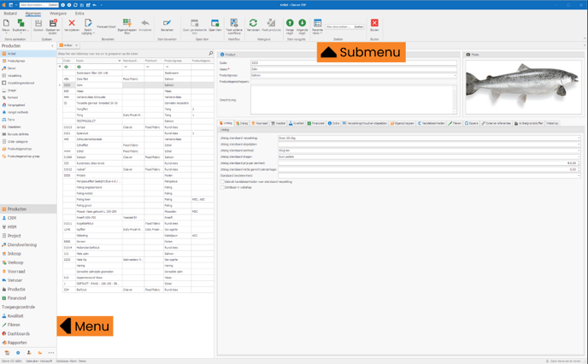Click the red Verwijderen icon
The height and width of the screenshot is (364, 588).
[72, 24]
